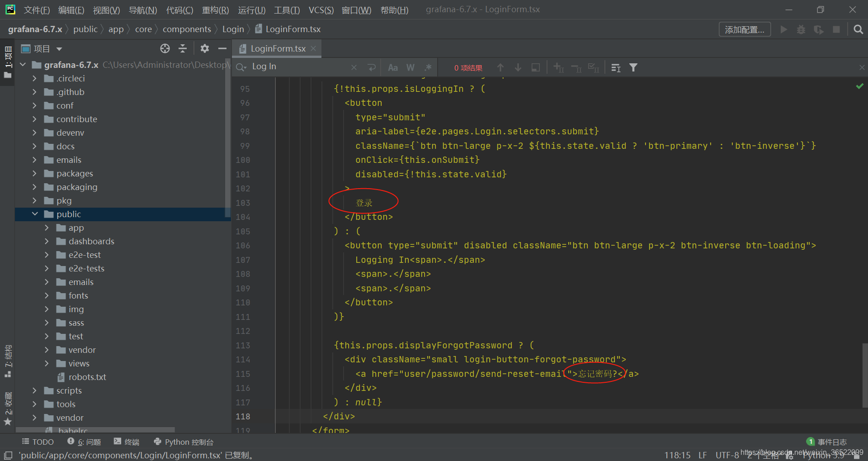Screen dimensions: 868x461
Task: Open Search Everywhere magnifier icon
Action: (x=858, y=29)
